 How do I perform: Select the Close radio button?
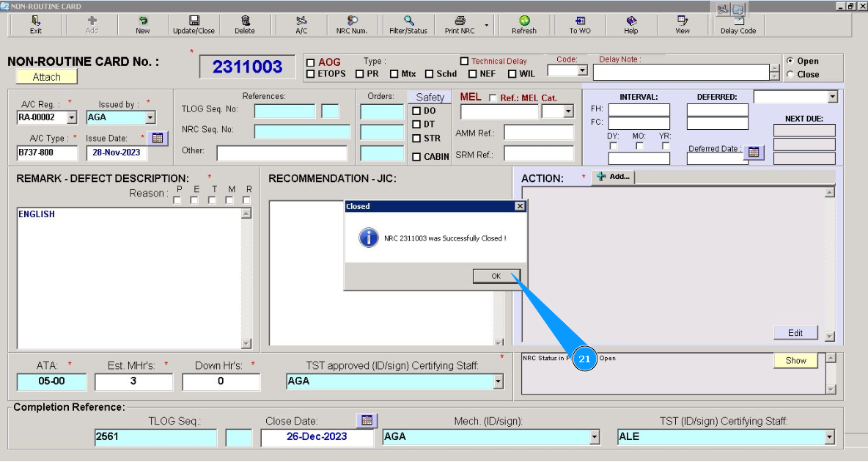click(x=790, y=74)
